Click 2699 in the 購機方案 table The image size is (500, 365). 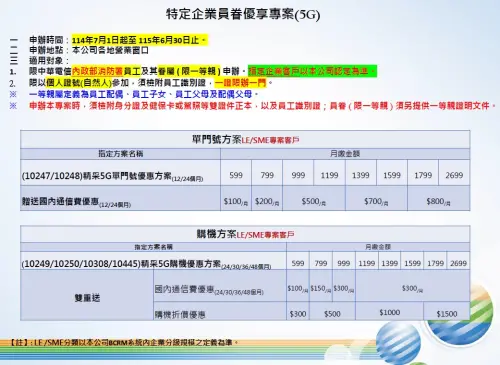[x=458, y=263]
